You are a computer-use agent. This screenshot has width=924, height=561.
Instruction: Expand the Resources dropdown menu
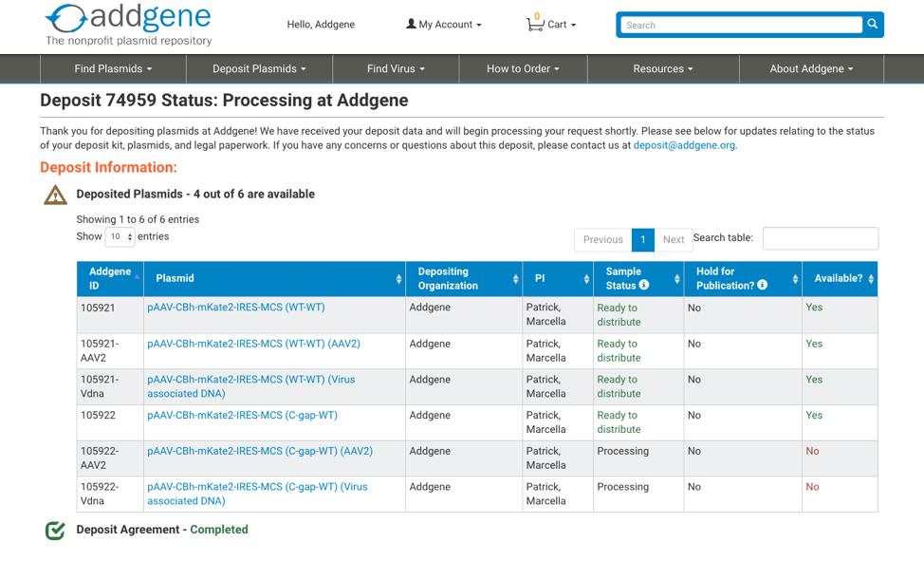click(x=663, y=69)
